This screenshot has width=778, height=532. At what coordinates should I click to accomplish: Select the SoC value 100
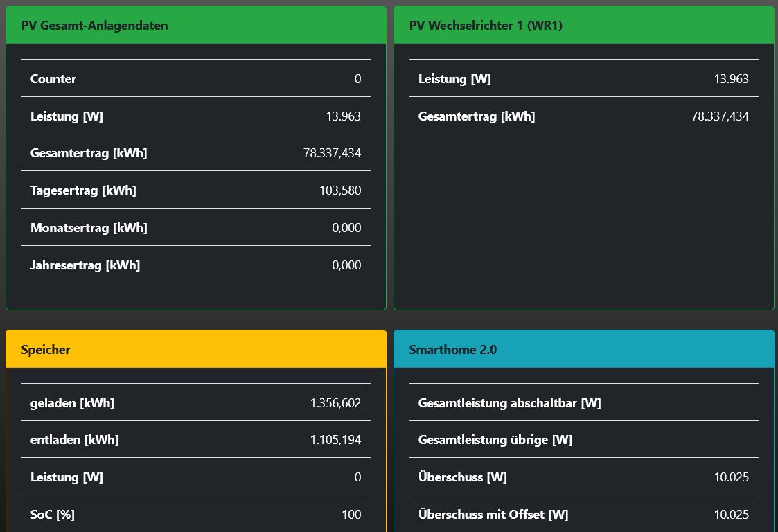point(351,515)
